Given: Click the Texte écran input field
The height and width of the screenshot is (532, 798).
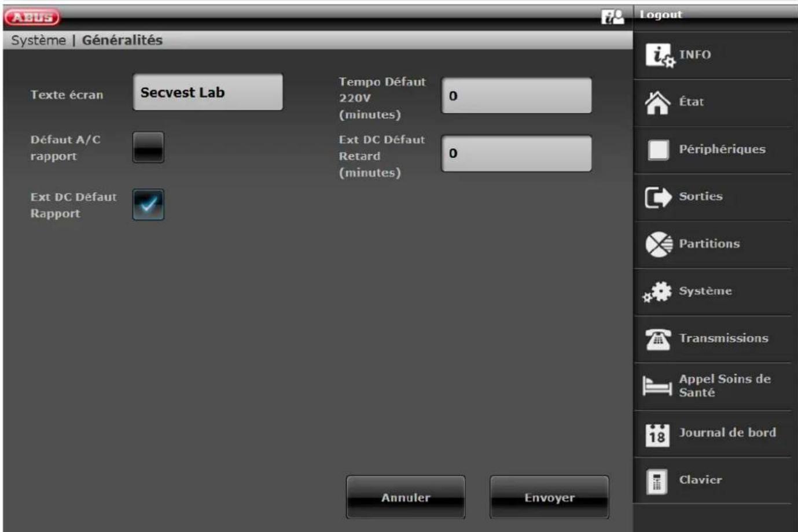Looking at the screenshot, I should coord(208,92).
